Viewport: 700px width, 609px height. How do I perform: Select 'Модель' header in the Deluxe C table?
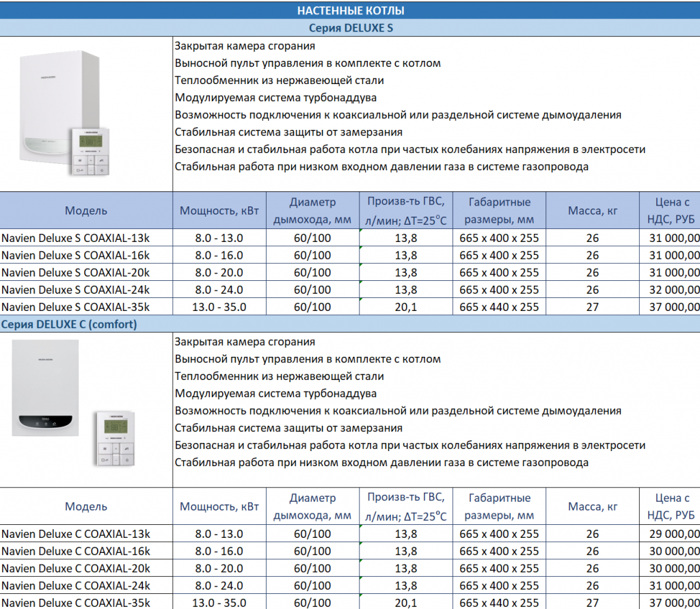pyautogui.click(x=86, y=506)
